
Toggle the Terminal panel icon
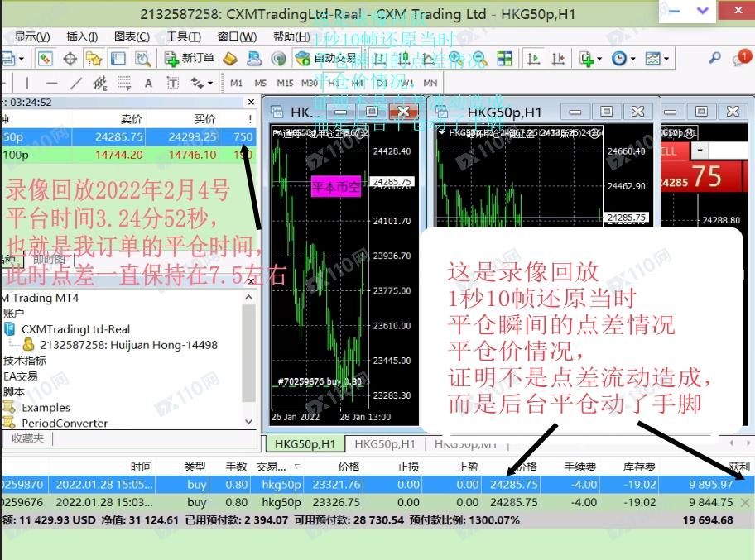tap(118, 59)
